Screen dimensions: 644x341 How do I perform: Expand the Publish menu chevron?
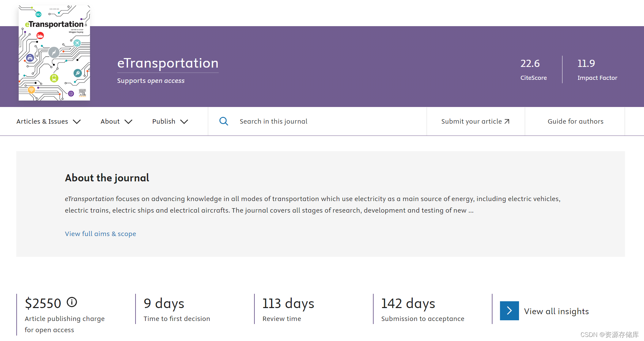tap(184, 122)
